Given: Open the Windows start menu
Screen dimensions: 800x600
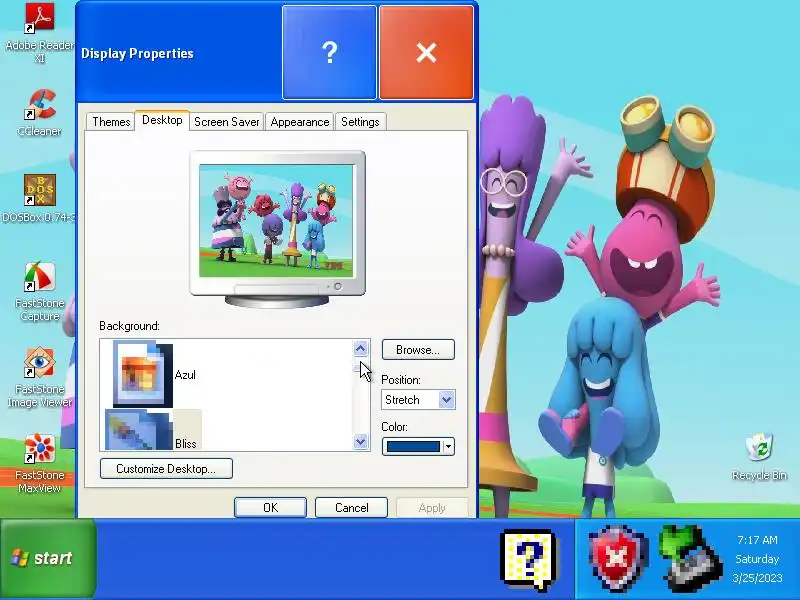Looking at the screenshot, I should click(47, 558).
